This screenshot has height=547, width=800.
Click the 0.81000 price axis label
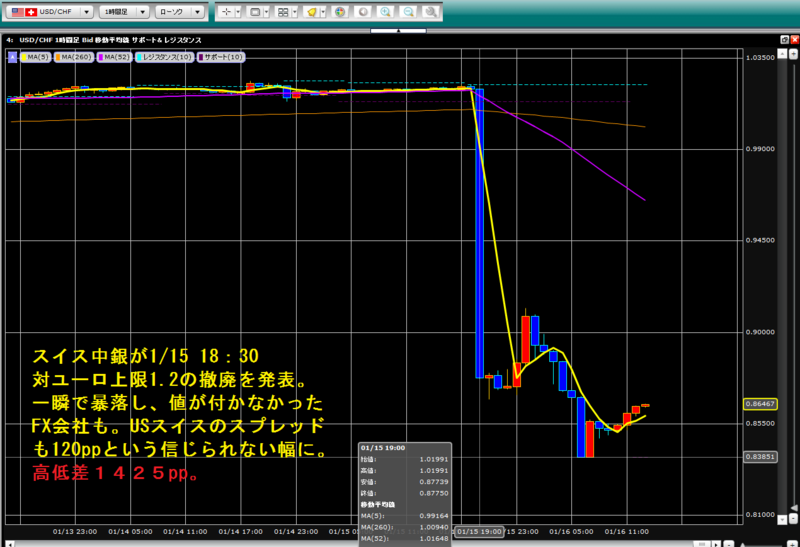760,515
